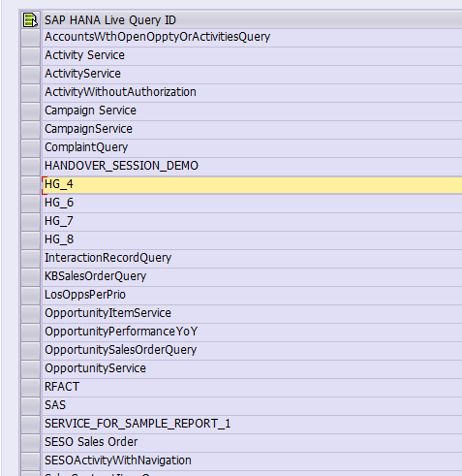Click the SAP HANA Live Query ID column header

pos(252,19)
